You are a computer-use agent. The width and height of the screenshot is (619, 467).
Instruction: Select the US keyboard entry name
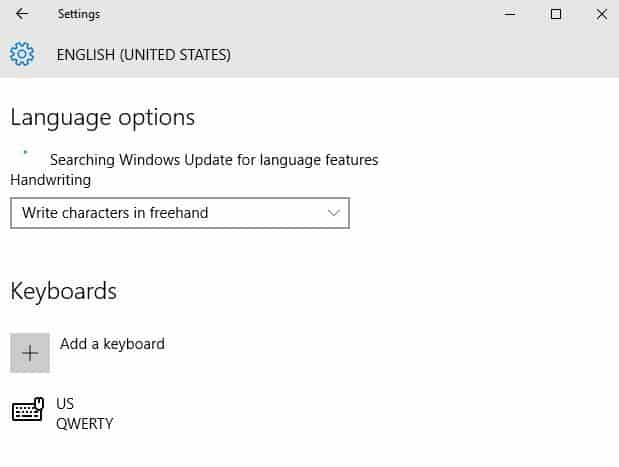click(65, 404)
